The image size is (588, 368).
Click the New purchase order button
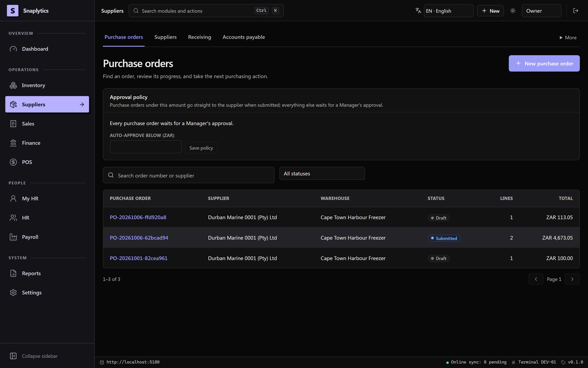point(544,63)
